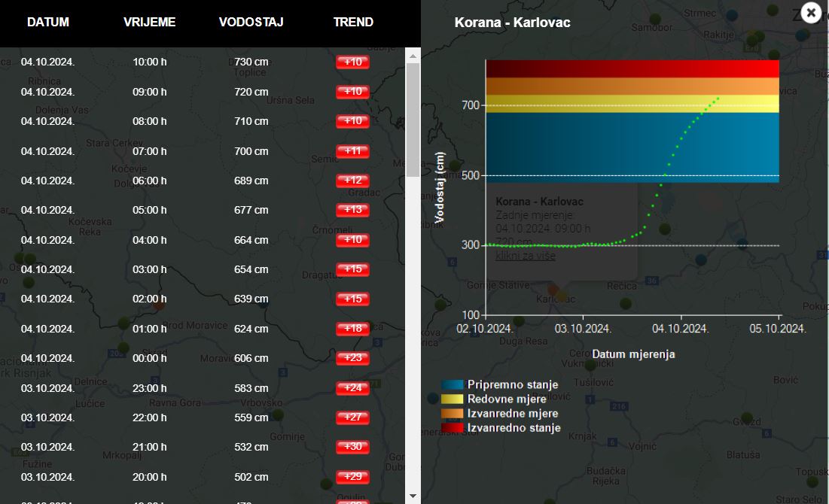The image size is (829, 504).
Task: Click the 654 cm water level value
Action: pos(251,269)
